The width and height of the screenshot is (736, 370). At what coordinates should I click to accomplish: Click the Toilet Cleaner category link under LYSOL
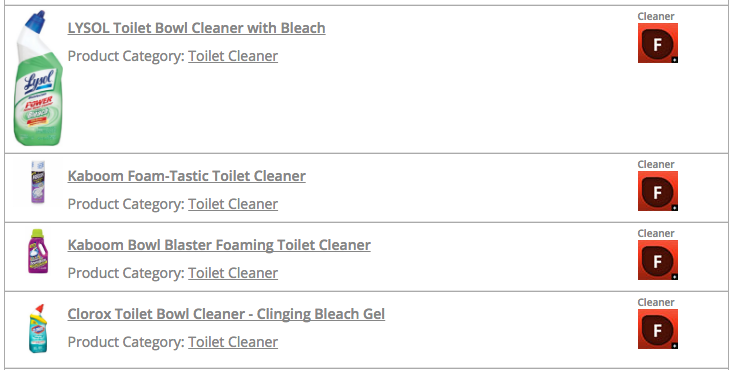click(233, 56)
